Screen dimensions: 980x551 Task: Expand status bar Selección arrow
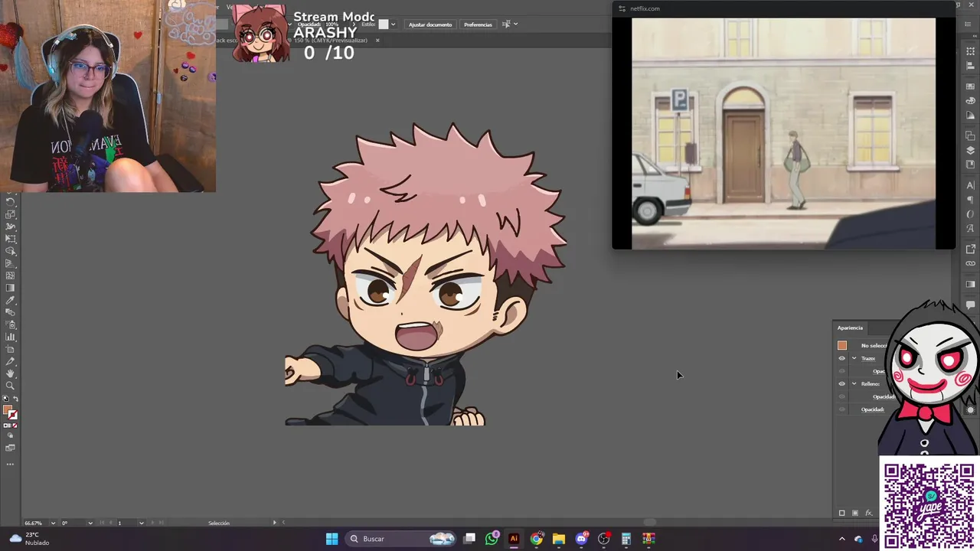coord(275,523)
